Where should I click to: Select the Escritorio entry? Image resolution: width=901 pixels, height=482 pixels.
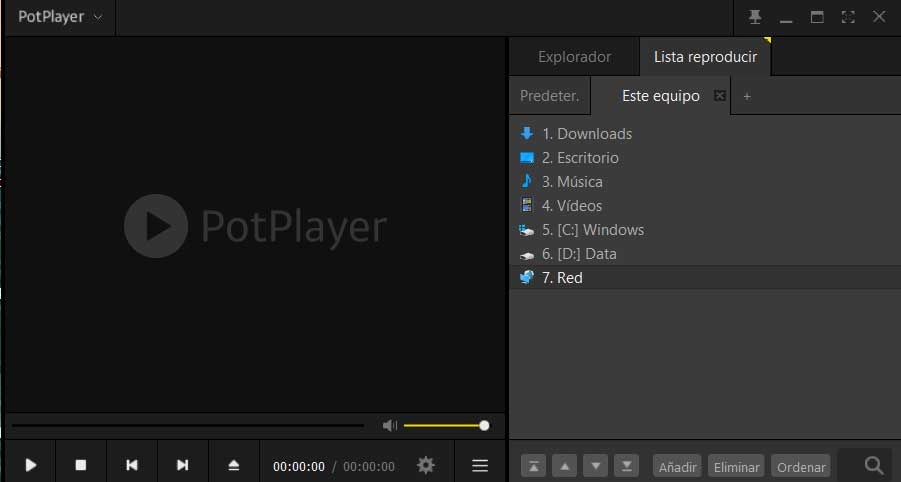point(704,158)
